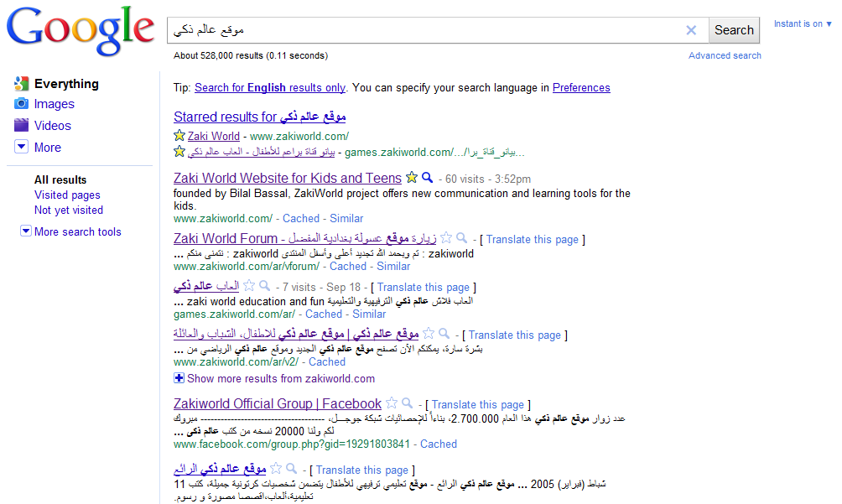Image resolution: width=842 pixels, height=504 pixels.
Task: Open Cached for facebook.com/group.php result
Action: click(439, 444)
